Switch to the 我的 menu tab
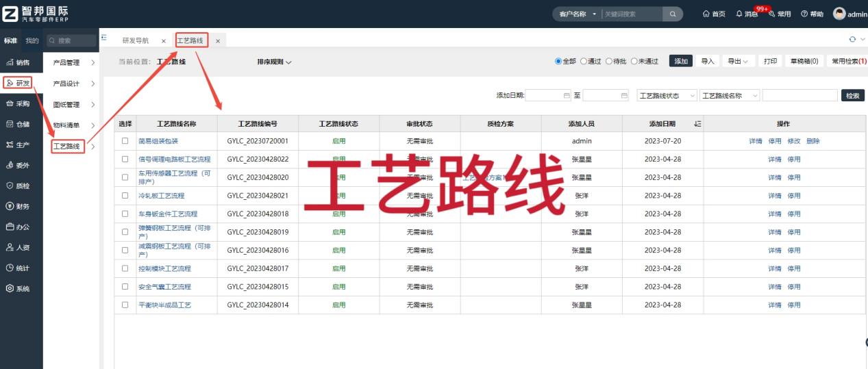This screenshot has height=369, width=868. pos(32,40)
